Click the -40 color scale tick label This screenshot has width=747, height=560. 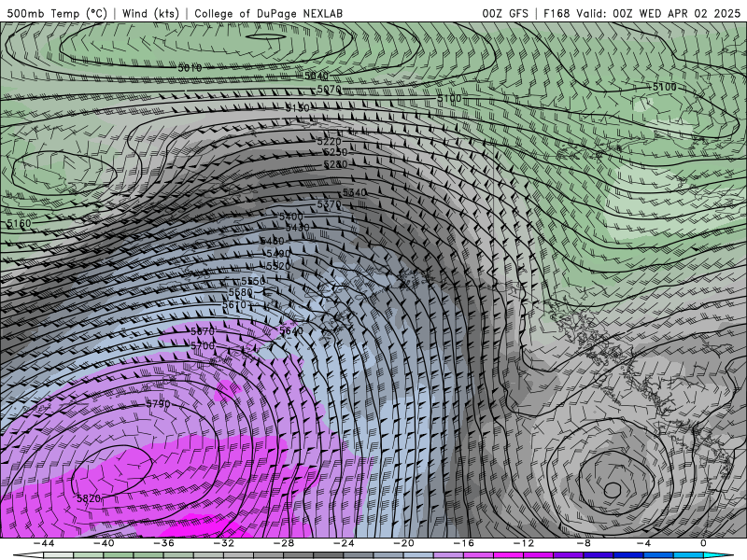[x=104, y=543]
